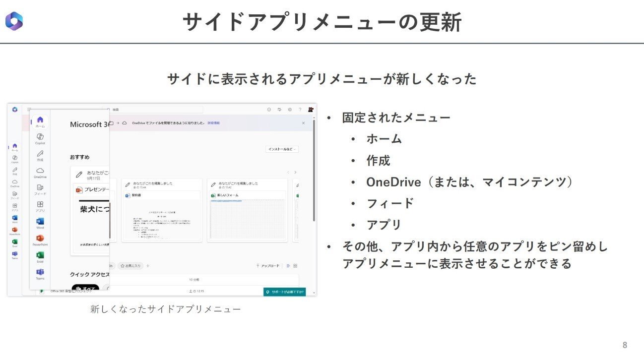Launch Word from the enlarged side menu
644x359 pixels.
pos(40,223)
